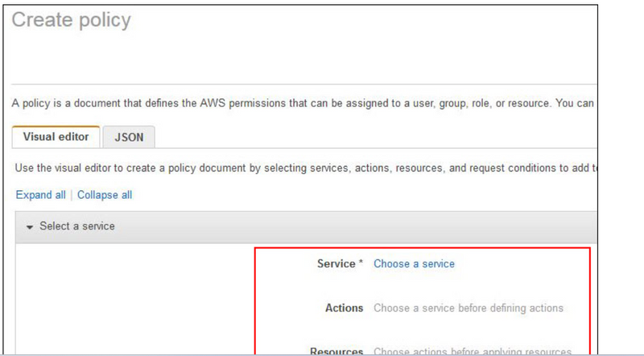Click the required asterisk beside Service
The width and height of the screenshot is (644, 356).
[361, 263]
